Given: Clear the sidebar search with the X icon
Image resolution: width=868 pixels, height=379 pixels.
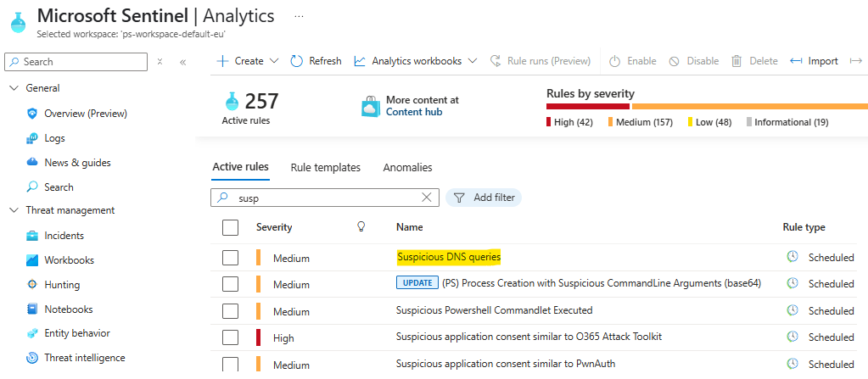Looking at the screenshot, I should pyautogui.click(x=160, y=61).
